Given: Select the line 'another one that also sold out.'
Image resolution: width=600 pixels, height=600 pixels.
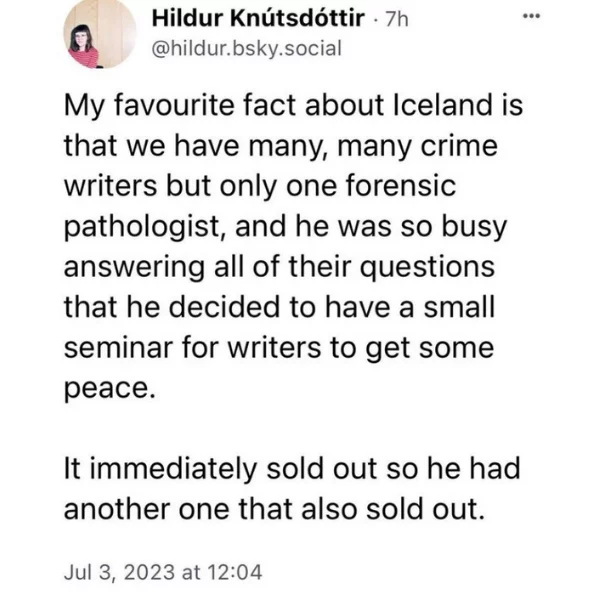Looking at the screenshot, I should point(274,509).
